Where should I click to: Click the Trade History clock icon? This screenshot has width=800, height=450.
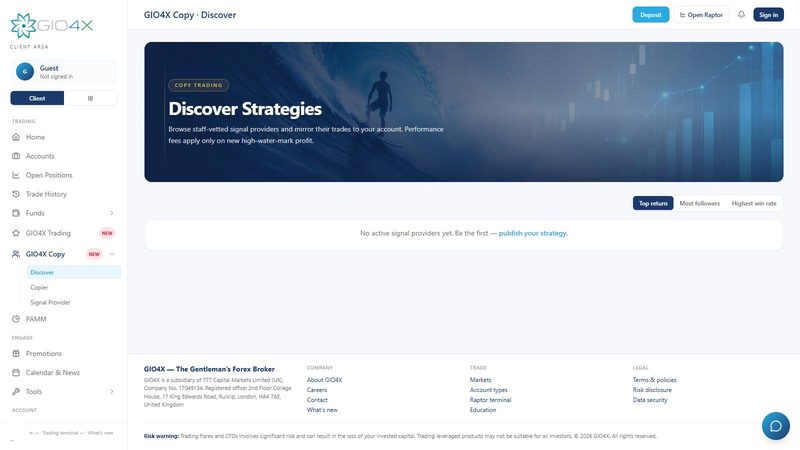point(16,194)
